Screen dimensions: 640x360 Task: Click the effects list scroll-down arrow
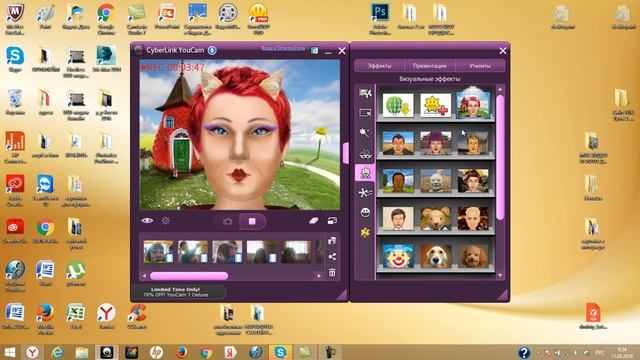point(500,276)
